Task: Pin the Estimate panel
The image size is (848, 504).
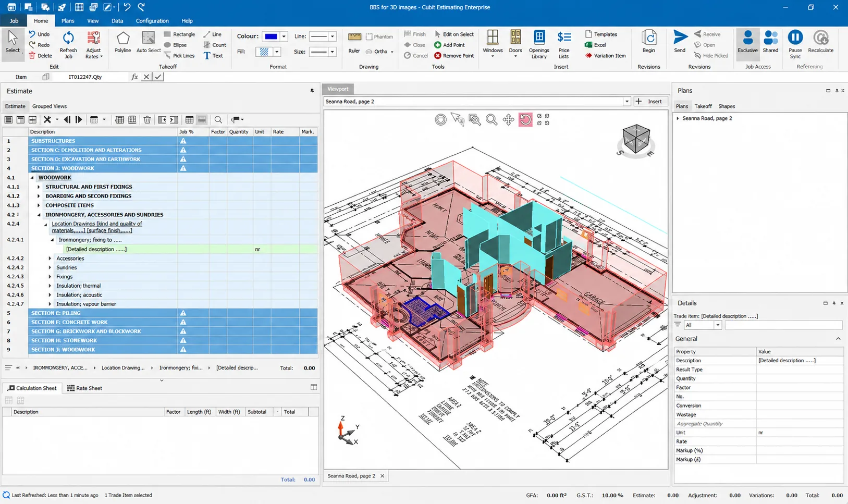Action: (x=312, y=91)
